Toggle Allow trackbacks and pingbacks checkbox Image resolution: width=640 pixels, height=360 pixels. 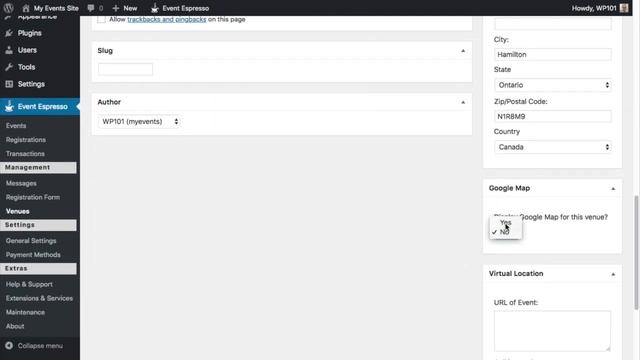[101, 19]
